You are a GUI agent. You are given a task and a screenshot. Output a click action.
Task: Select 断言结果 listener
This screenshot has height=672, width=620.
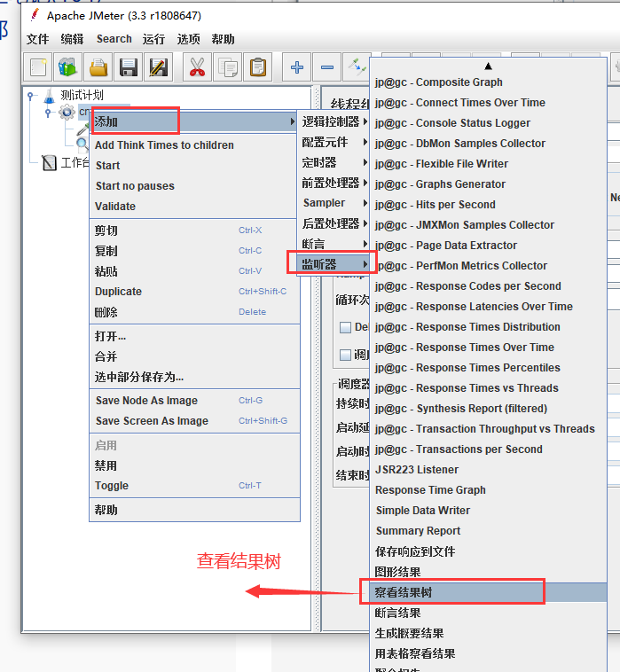tap(489, 613)
